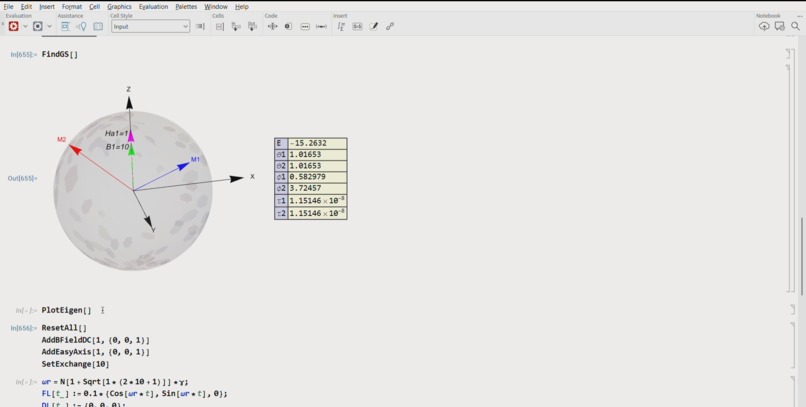Click the 3D sphere graphic output

(133, 190)
